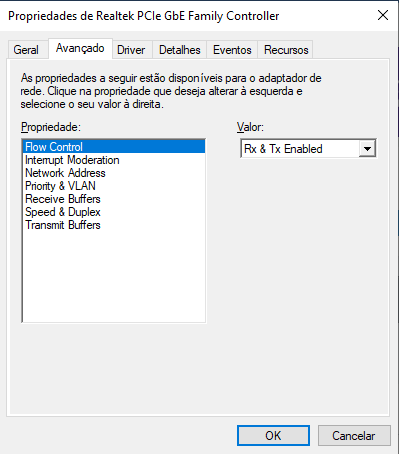Click the Cancelar button

click(x=354, y=435)
